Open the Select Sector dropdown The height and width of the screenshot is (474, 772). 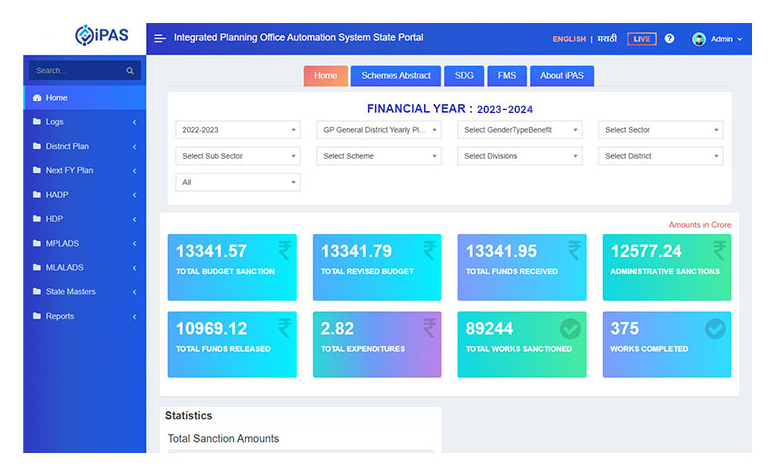[x=661, y=130]
